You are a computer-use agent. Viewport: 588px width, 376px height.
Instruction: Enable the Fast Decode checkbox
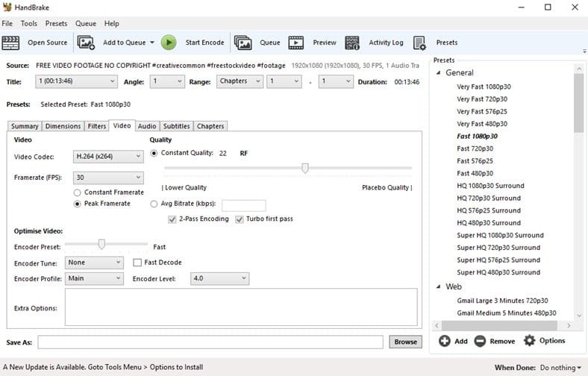(x=137, y=263)
